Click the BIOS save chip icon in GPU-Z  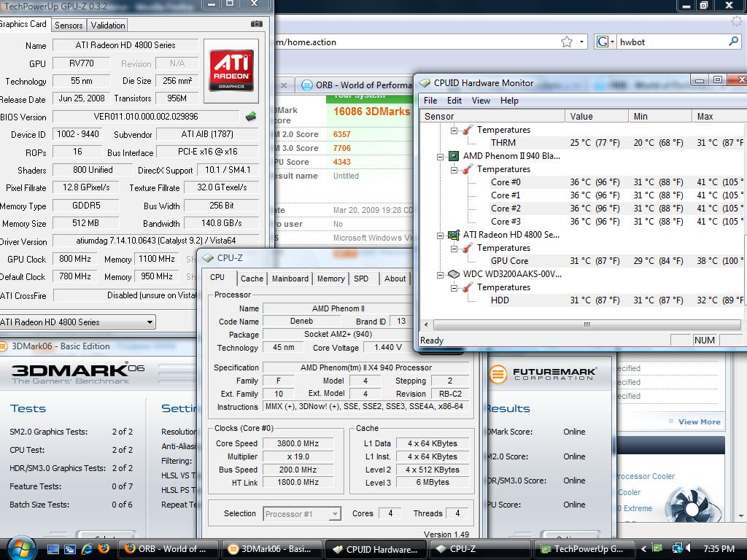pyautogui.click(x=251, y=117)
